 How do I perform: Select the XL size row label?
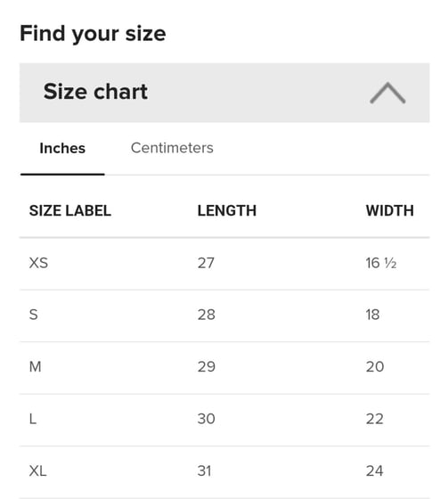pyautogui.click(x=38, y=471)
